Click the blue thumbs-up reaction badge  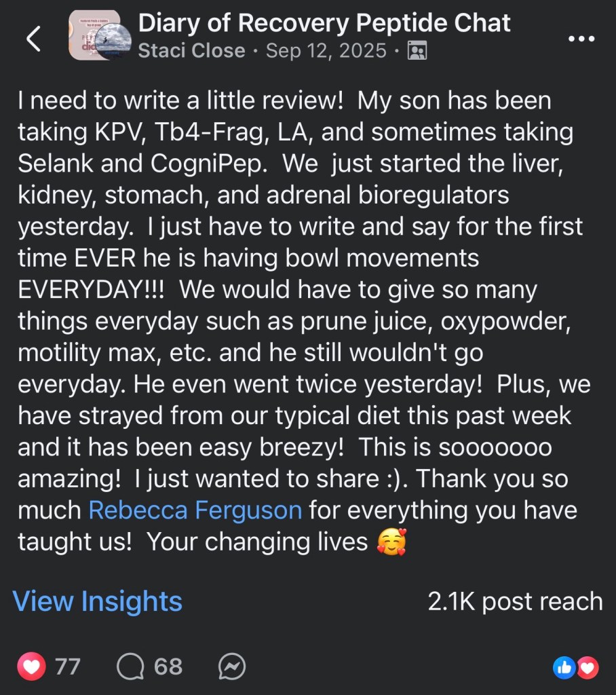[x=564, y=668]
